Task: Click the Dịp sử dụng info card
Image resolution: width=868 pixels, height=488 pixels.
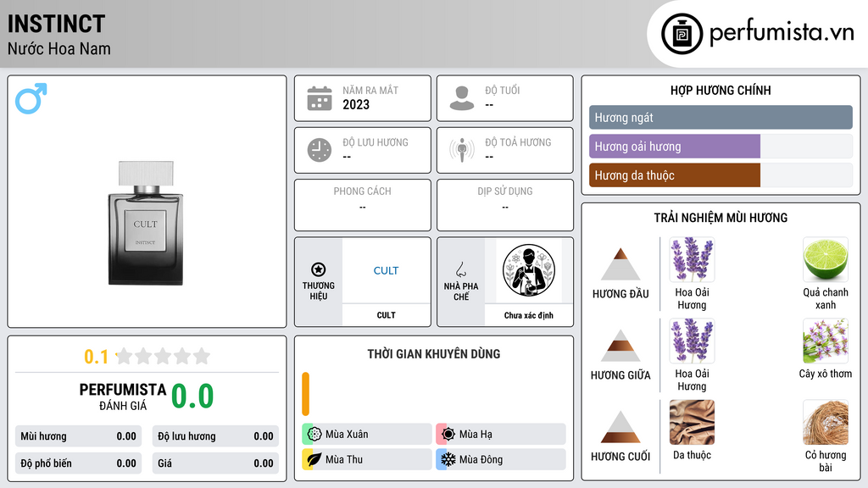Action: [x=505, y=205]
